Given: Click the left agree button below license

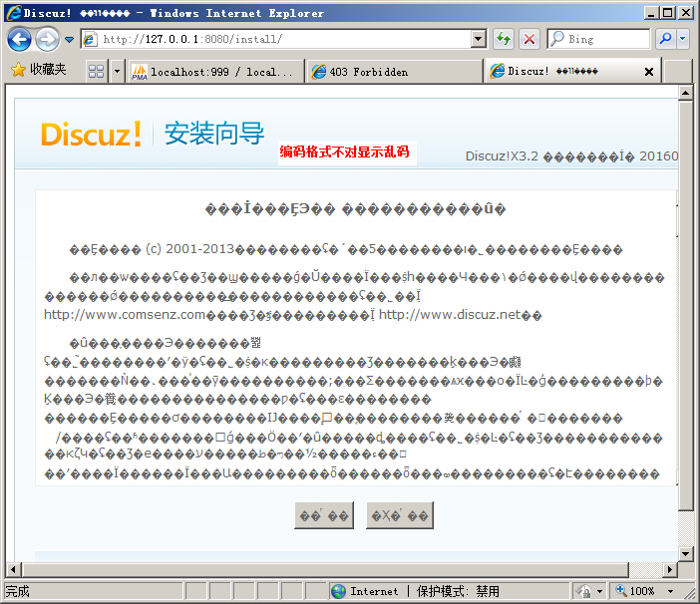Looking at the screenshot, I should click(324, 515).
